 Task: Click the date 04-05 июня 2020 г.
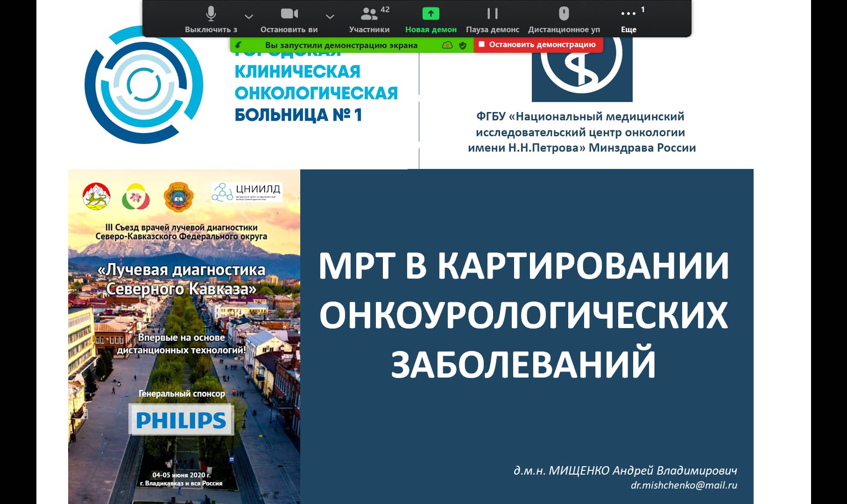[x=181, y=475]
